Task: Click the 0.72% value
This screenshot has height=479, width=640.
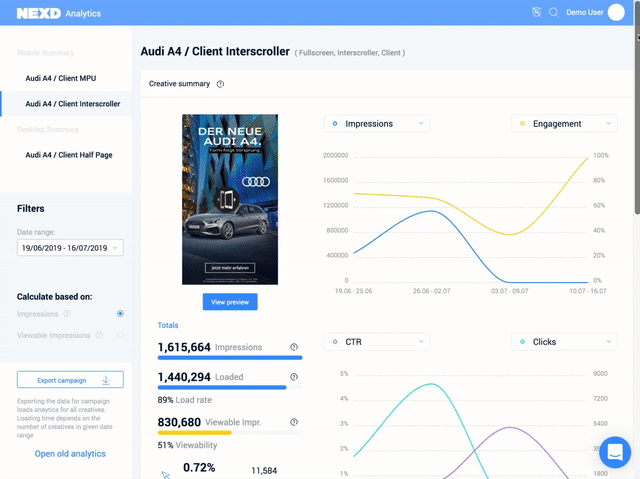Action: (x=199, y=468)
